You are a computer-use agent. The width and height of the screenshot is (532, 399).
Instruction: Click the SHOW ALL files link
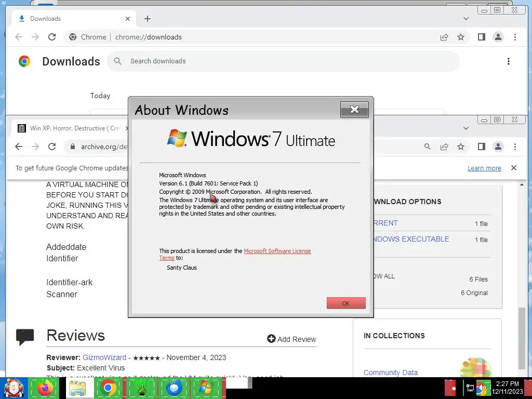point(384,276)
